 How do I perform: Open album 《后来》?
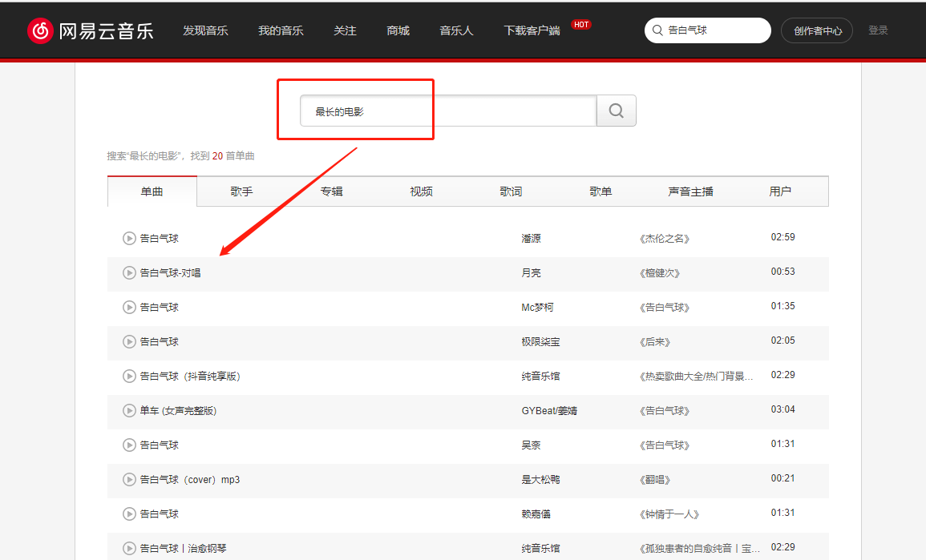(654, 341)
